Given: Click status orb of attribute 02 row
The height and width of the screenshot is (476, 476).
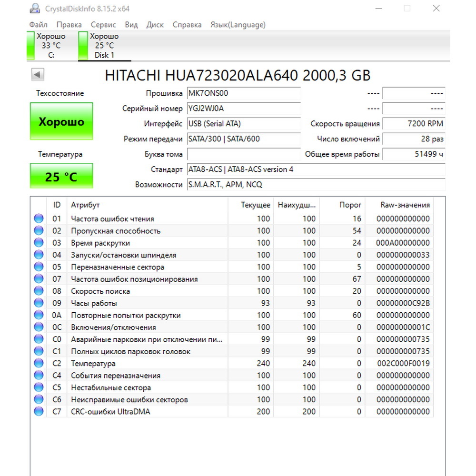Looking at the screenshot, I should click(39, 230).
